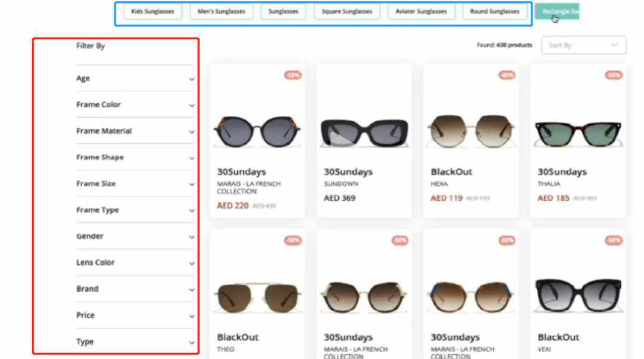Choose the Square Sunglasses tab
644x359 pixels.
click(346, 11)
